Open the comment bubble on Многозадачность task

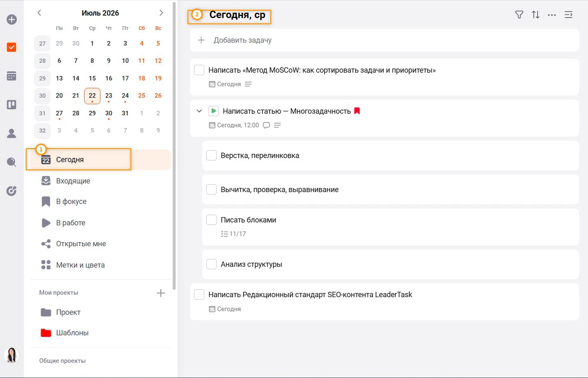pos(266,125)
